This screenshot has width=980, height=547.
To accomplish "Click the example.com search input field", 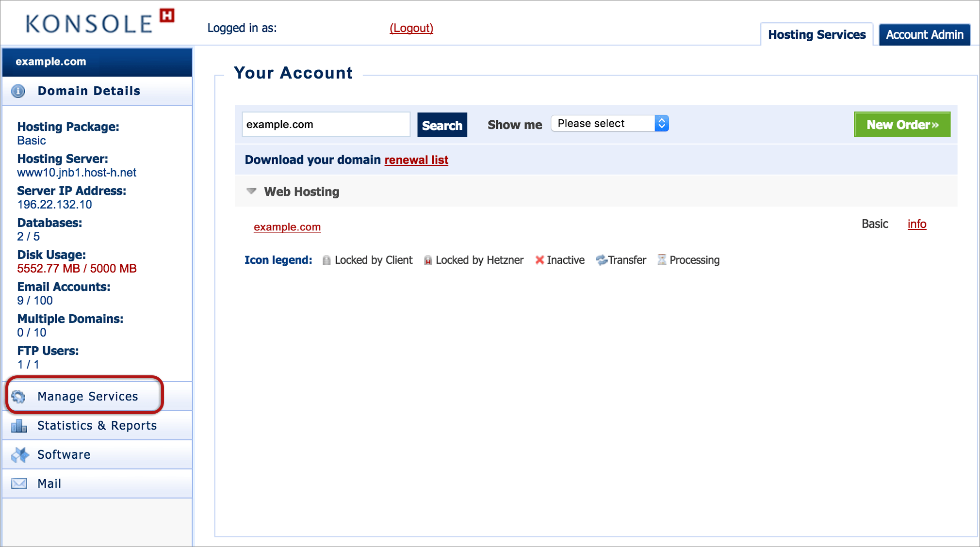I will (327, 125).
